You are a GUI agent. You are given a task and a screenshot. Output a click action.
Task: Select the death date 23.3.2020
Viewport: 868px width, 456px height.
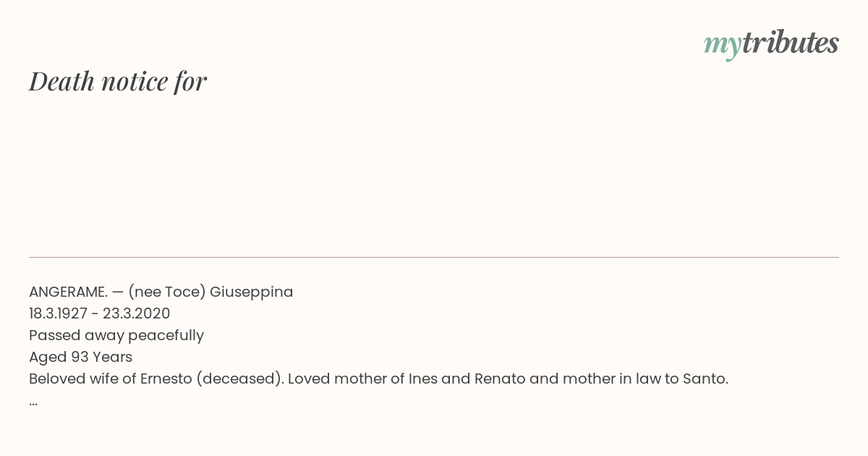(137, 313)
